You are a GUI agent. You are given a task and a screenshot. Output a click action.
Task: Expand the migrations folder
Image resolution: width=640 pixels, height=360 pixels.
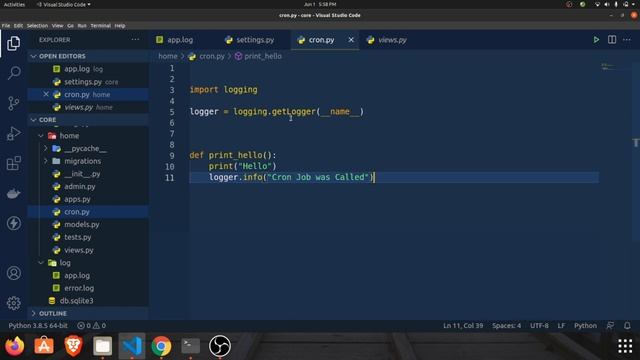click(x=46, y=161)
